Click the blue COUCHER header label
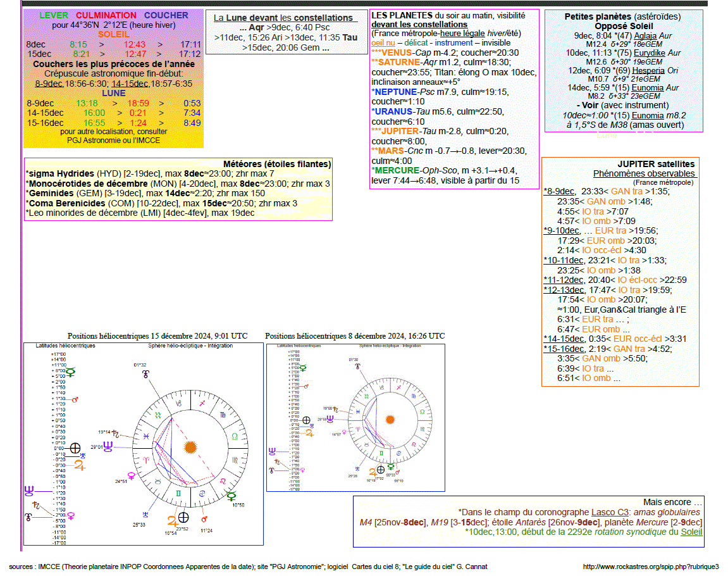Viewport: 728px width, 576px height. 166,15
